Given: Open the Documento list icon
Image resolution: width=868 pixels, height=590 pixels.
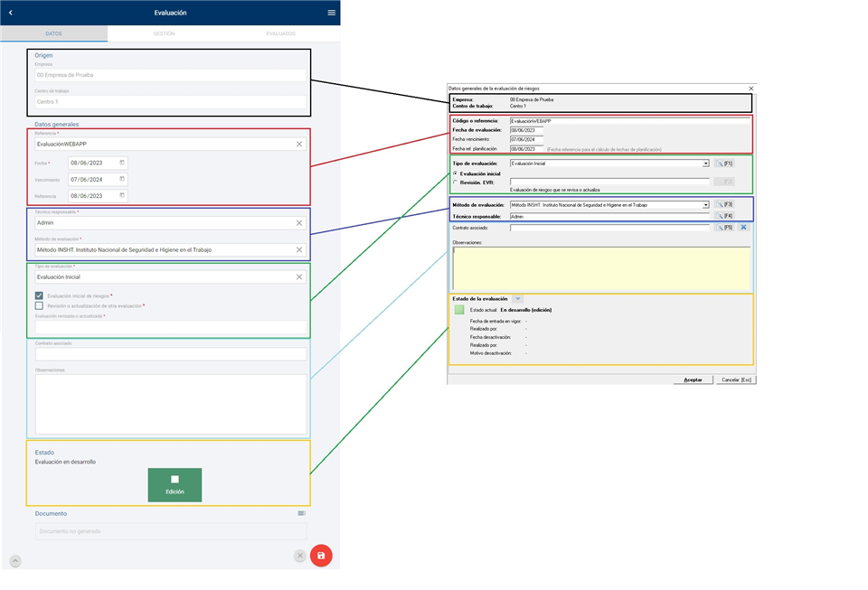Looking at the screenshot, I should coord(301,513).
